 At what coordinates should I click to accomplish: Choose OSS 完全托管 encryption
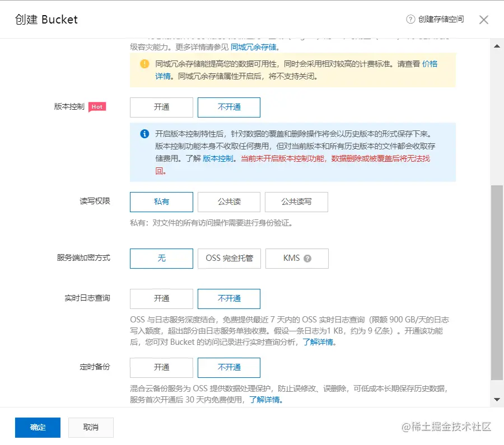[229, 259]
